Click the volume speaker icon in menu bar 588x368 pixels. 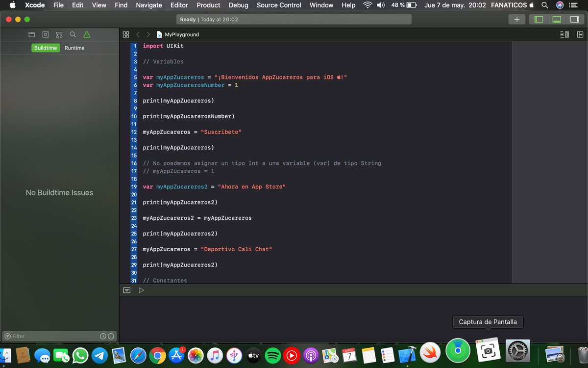(x=381, y=5)
